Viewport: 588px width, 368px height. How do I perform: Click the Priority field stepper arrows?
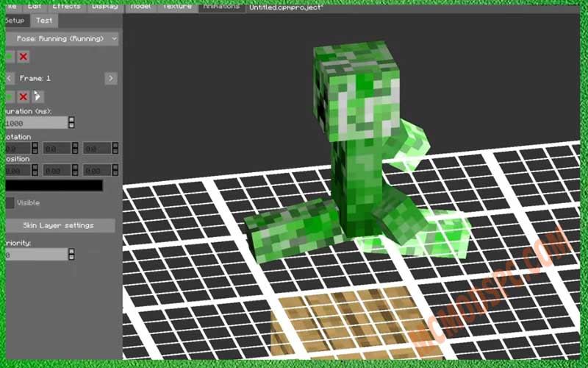click(x=71, y=255)
